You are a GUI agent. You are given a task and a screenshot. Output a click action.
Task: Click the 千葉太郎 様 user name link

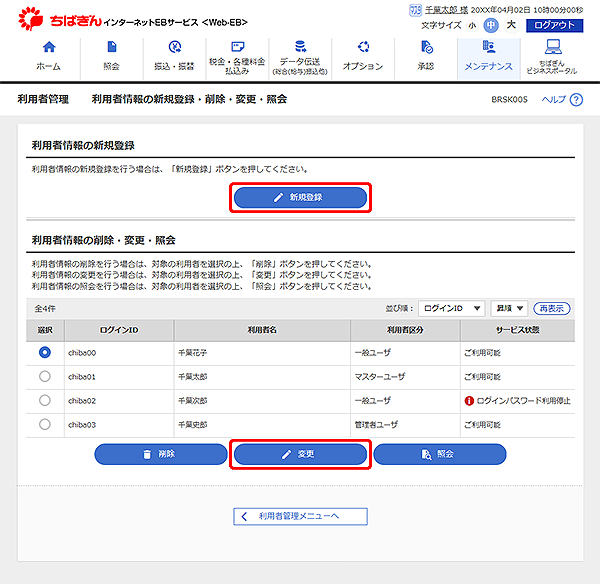(446, 10)
